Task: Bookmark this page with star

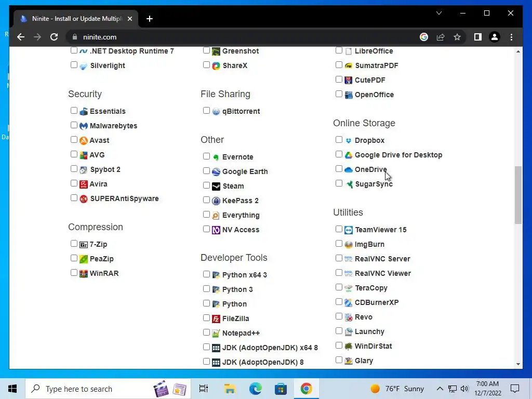Action: tap(457, 37)
